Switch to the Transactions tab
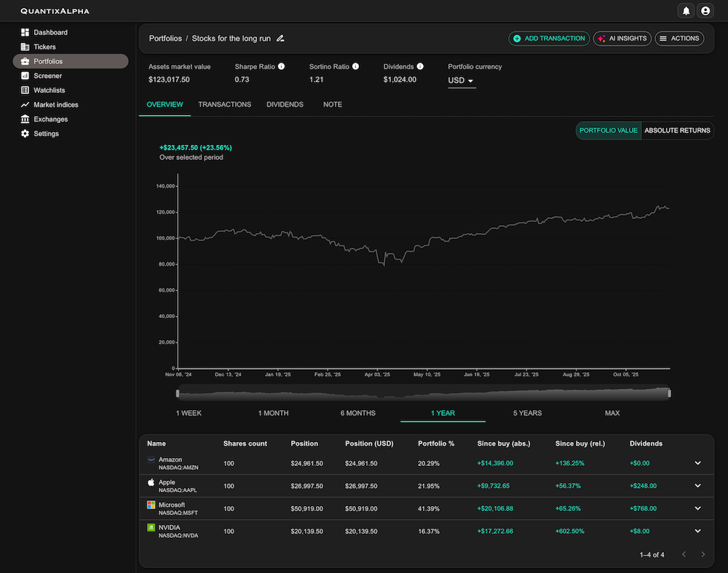Viewport: 728px width, 573px height. pos(224,104)
